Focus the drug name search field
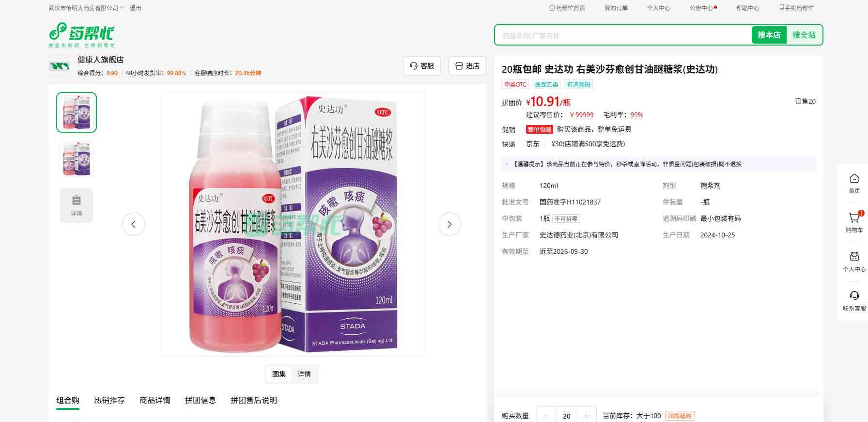 [623, 35]
